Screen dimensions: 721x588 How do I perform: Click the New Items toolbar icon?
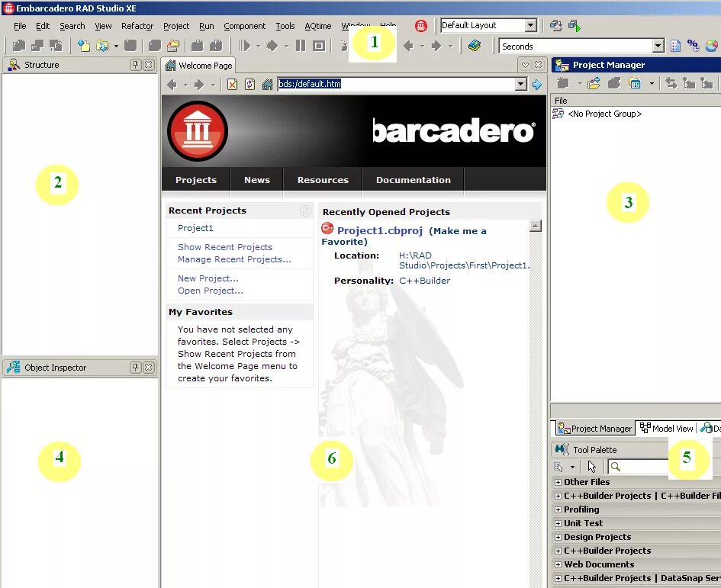pos(84,46)
